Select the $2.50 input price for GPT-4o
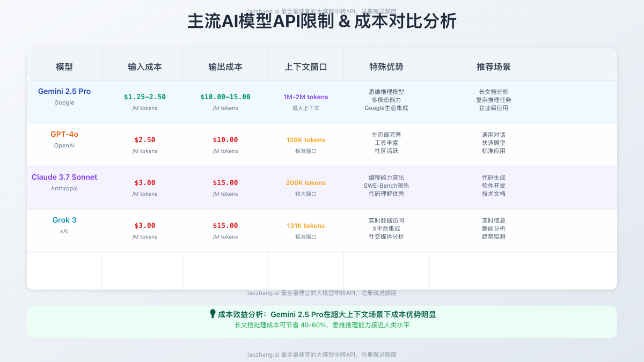 (145, 140)
